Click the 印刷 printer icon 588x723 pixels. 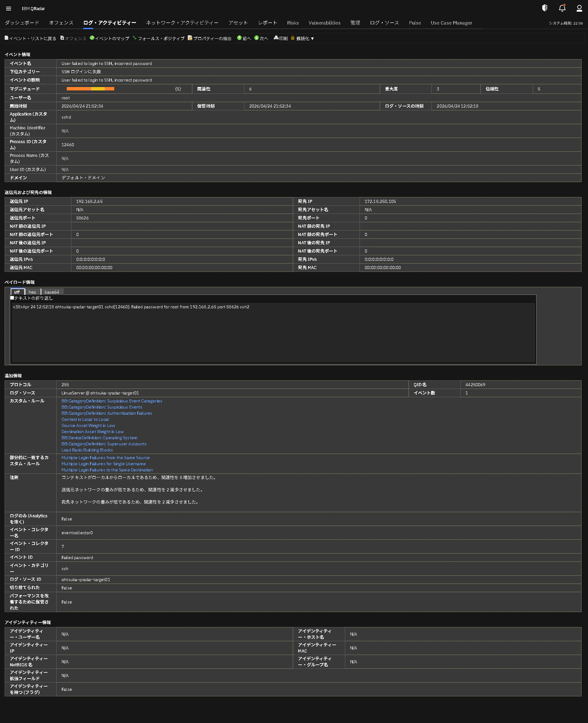tap(276, 38)
